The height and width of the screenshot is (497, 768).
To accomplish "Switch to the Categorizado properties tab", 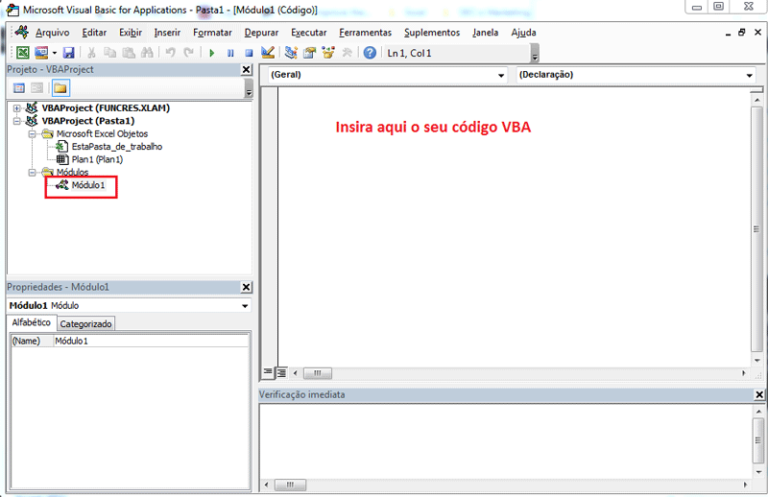I will pyautogui.click(x=86, y=324).
